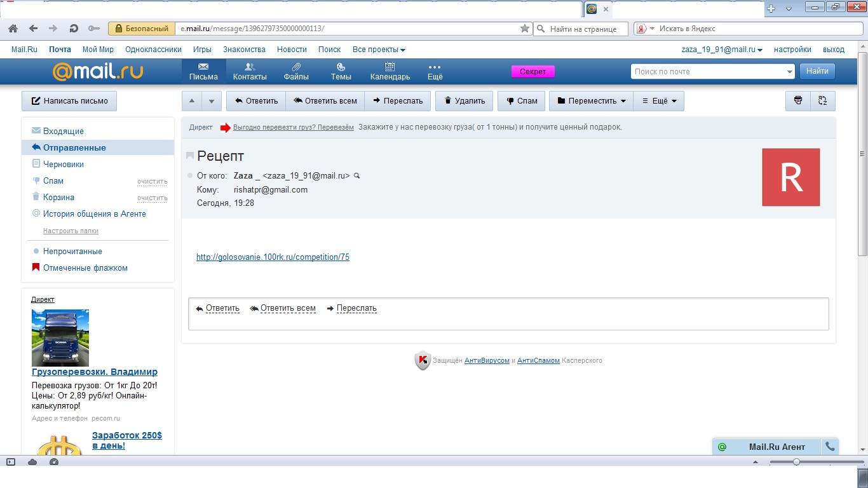Click Написать письмо button
This screenshot has height=488, width=868.
(69, 101)
